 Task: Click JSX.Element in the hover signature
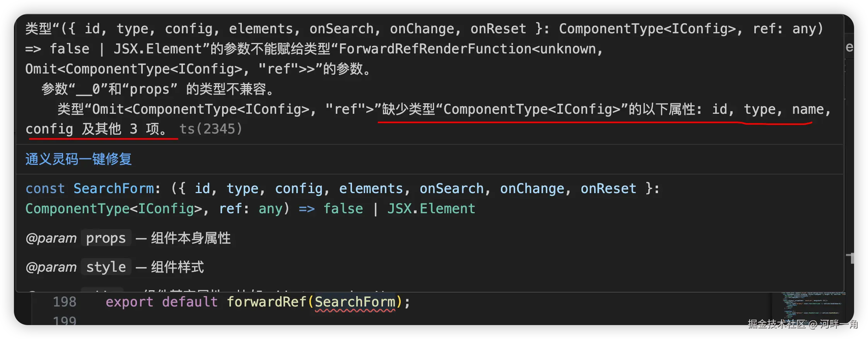pos(431,209)
